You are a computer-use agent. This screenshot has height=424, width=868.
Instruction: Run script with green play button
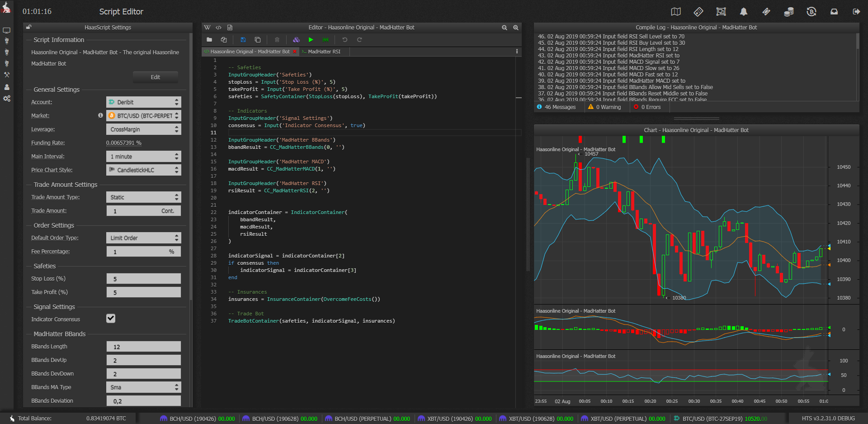pyautogui.click(x=311, y=40)
